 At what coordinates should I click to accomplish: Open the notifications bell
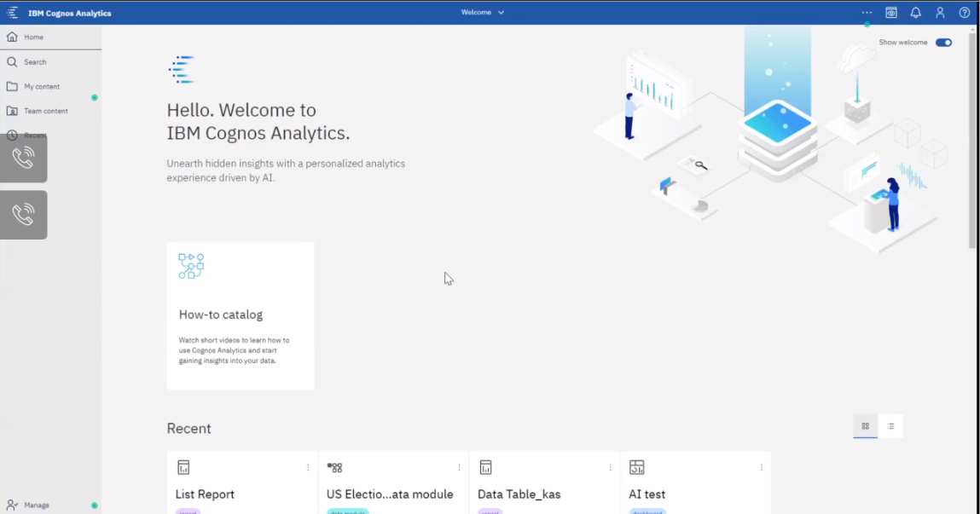[x=916, y=13]
